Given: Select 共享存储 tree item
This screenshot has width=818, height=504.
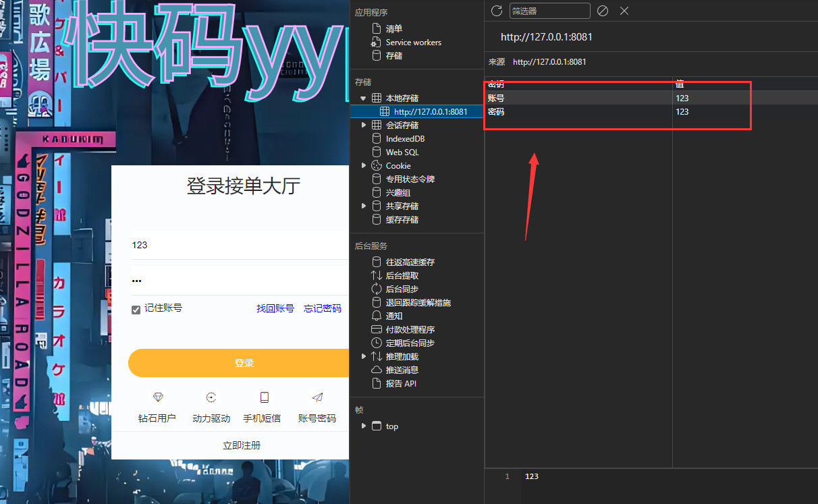Looking at the screenshot, I should pyautogui.click(x=402, y=206).
